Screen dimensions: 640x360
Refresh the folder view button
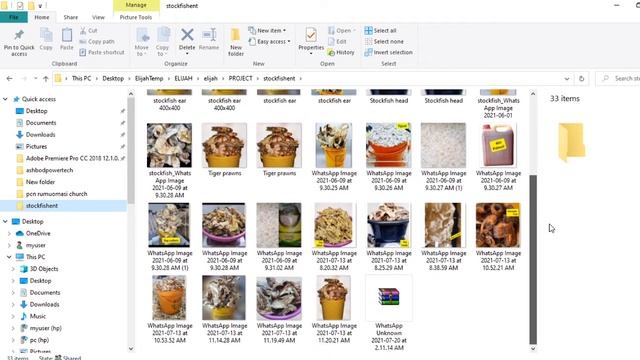click(x=581, y=78)
